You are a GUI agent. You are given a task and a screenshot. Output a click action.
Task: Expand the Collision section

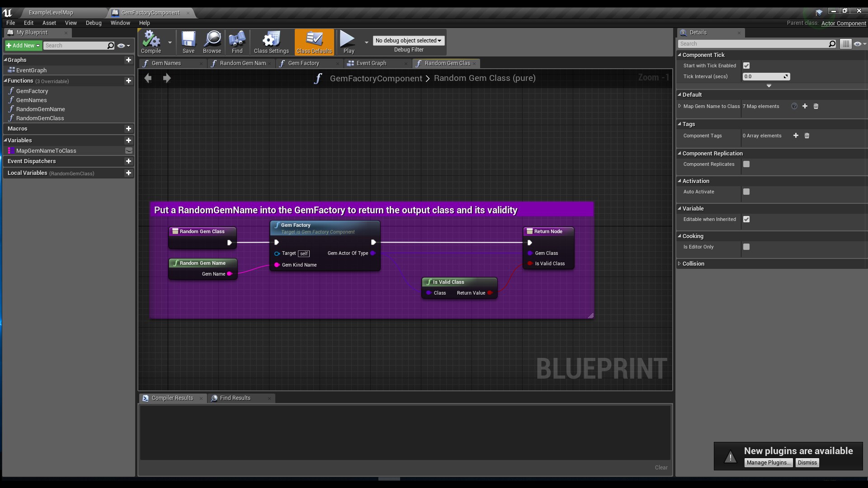(x=680, y=263)
